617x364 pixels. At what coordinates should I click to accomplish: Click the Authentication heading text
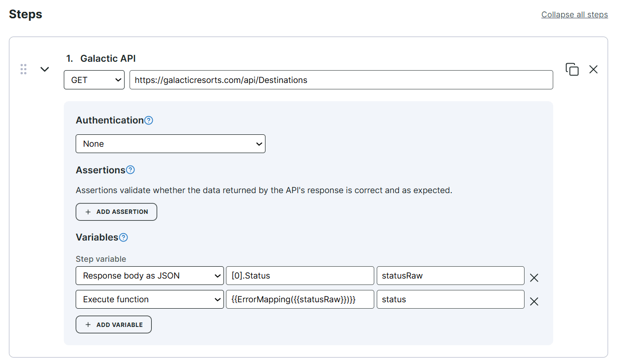click(110, 120)
